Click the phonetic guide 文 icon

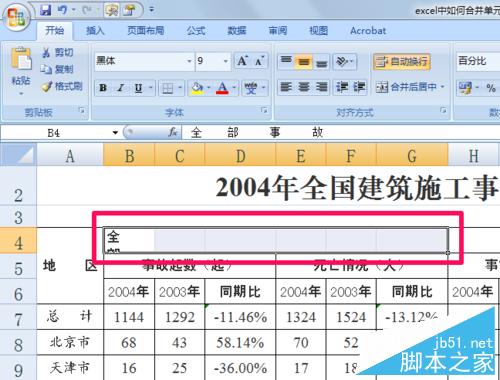click(x=251, y=88)
